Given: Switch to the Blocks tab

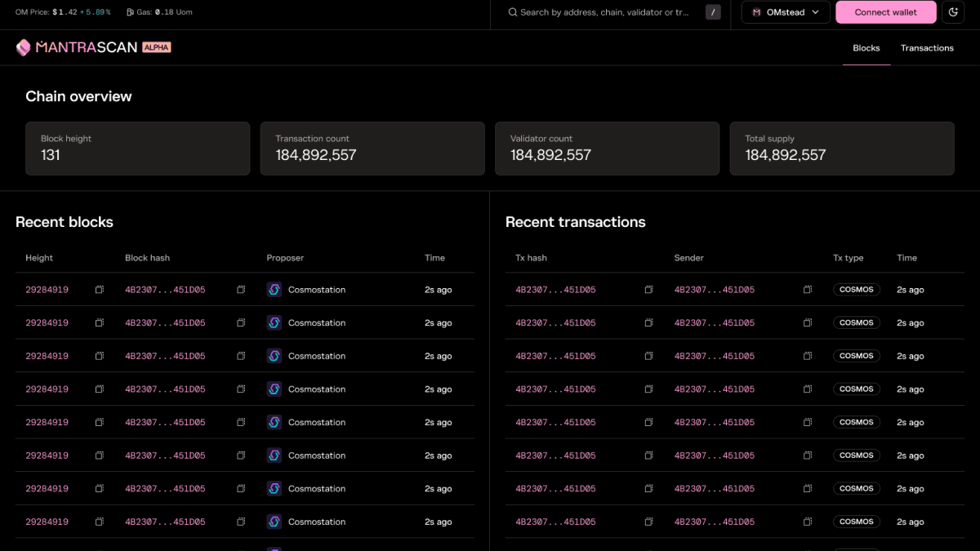Looking at the screenshot, I should [866, 48].
